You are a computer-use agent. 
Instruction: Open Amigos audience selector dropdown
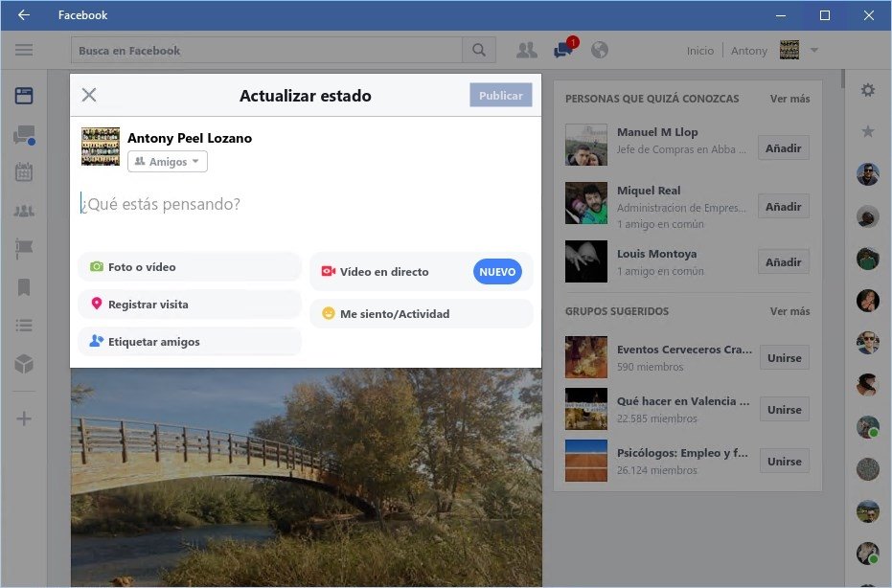168,162
